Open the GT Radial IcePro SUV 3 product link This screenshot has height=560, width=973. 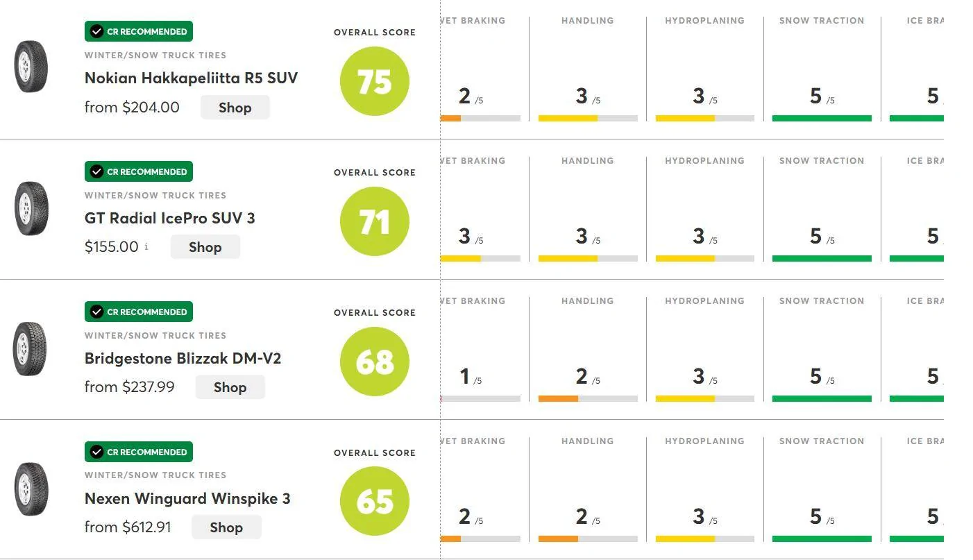169,219
